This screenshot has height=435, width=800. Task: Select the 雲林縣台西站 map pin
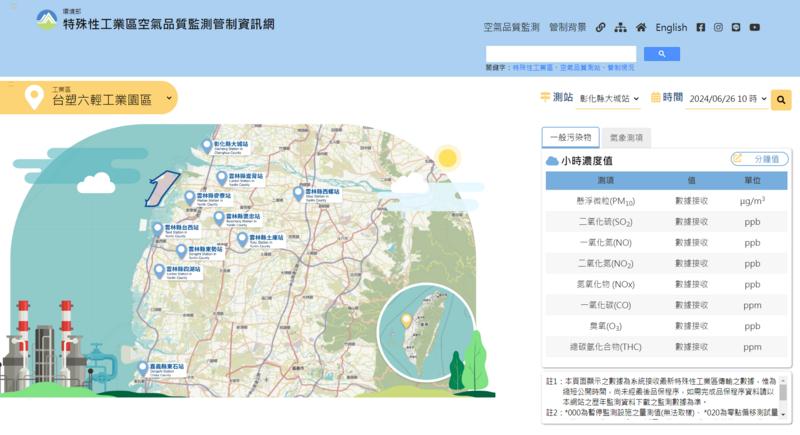[158, 229]
